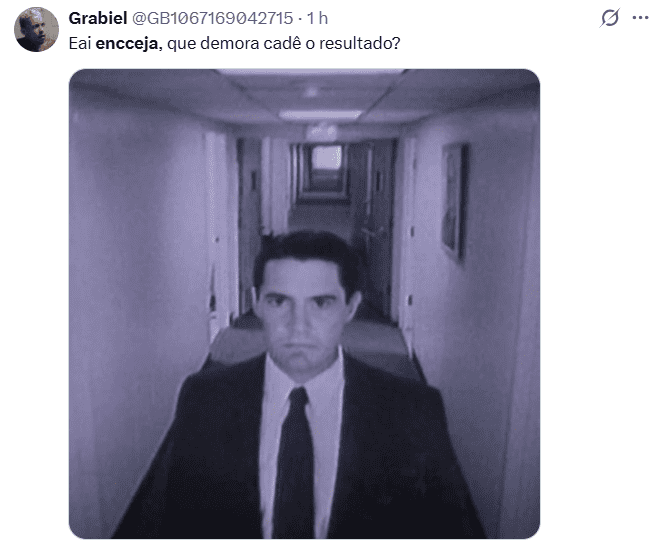
Task: Click the bold encceja keyword
Action: coord(127,43)
